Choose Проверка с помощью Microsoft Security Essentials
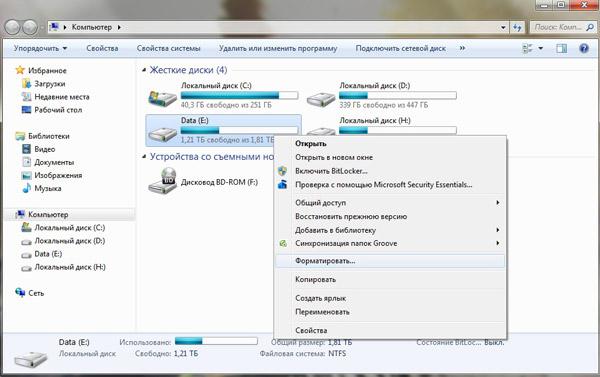The width and height of the screenshot is (600, 377). 390,184
